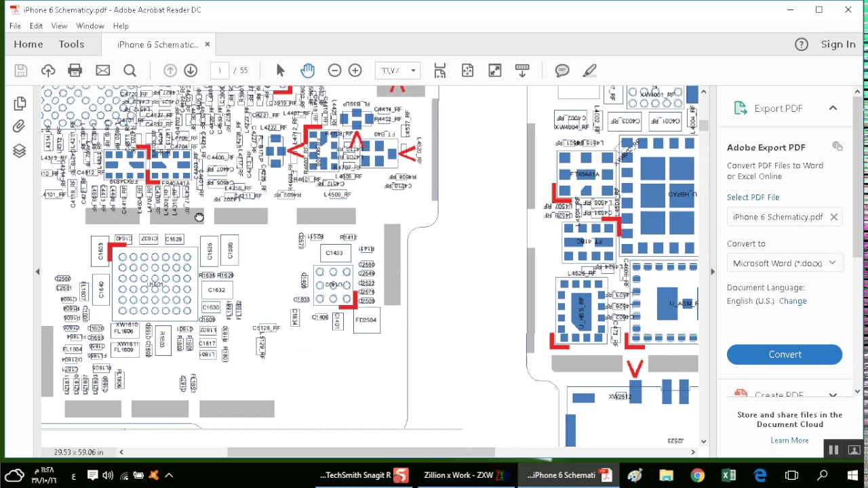The image size is (868, 488).
Task: Open the attachments paperclip panel
Action: [19, 127]
